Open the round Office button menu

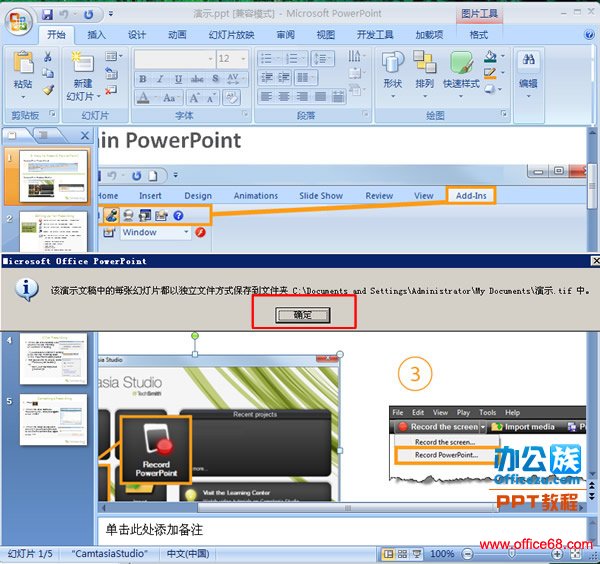pyautogui.click(x=18, y=22)
